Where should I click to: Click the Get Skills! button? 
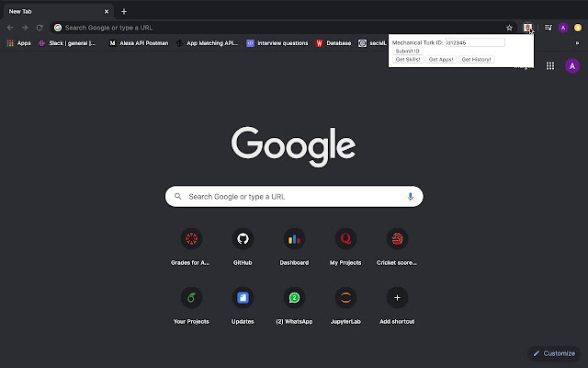[x=408, y=59]
